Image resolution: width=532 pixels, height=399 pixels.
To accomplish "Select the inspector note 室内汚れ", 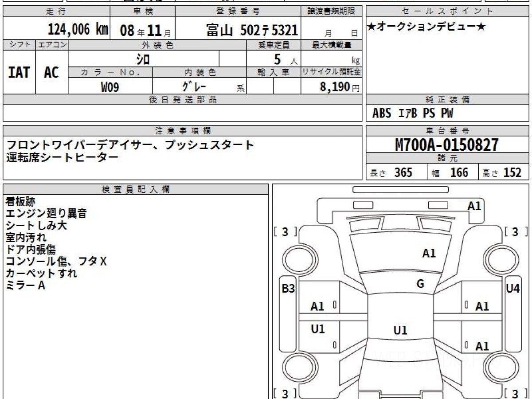I will click(26, 238).
